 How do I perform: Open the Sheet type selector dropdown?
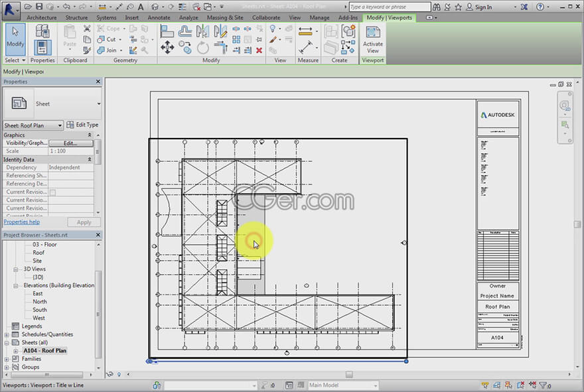point(99,104)
